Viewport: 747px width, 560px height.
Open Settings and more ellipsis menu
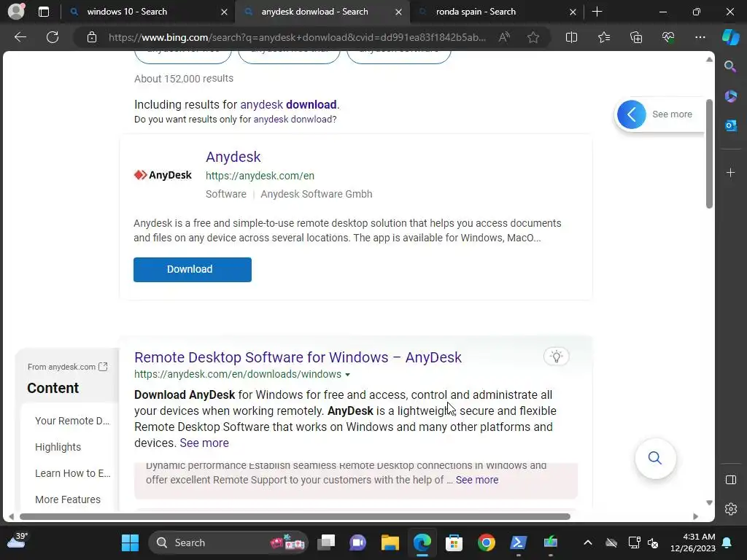700,37
